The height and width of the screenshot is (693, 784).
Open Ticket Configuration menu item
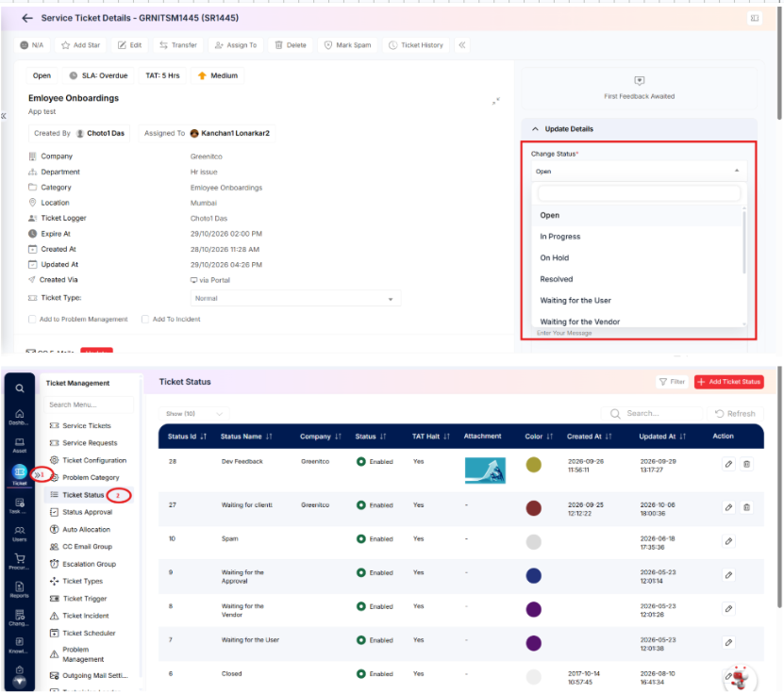(x=94, y=460)
